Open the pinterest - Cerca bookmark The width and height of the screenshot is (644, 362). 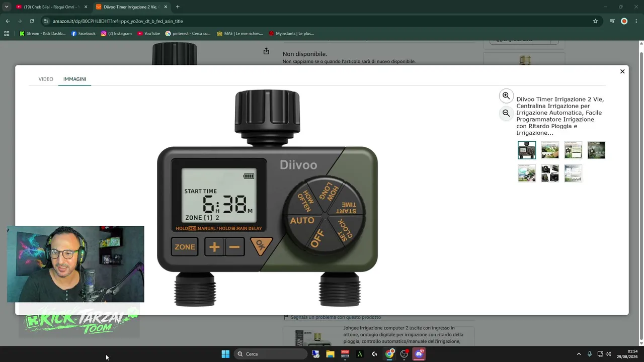coord(188,34)
